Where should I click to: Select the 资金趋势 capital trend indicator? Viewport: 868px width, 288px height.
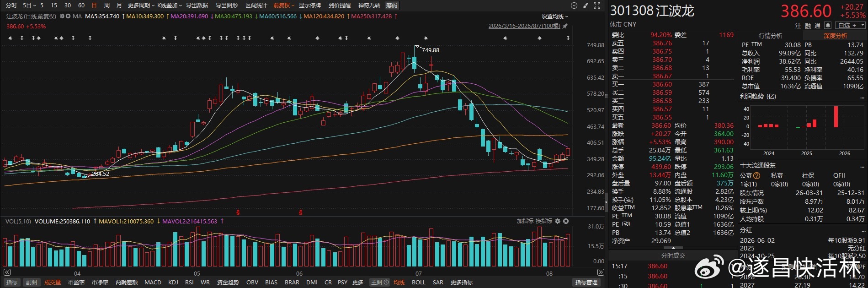coord(228,283)
